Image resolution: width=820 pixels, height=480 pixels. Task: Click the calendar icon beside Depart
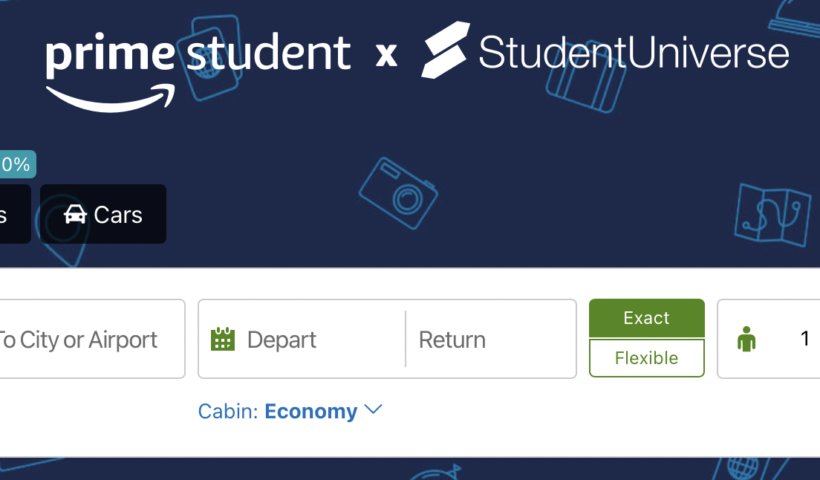(223, 340)
